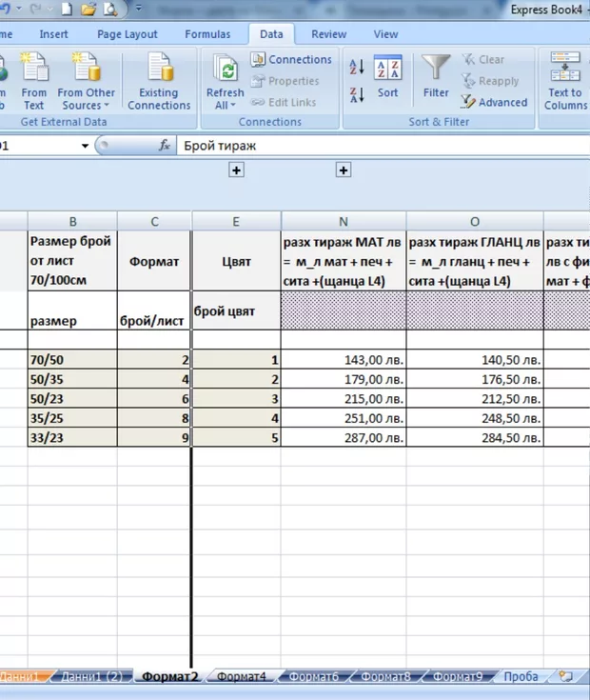Open the Sort dialog icon

coord(387,76)
